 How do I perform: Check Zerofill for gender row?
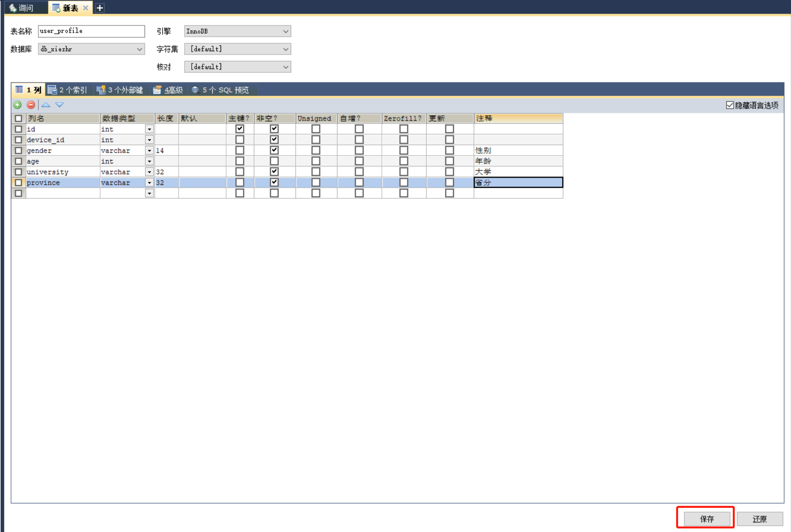pos(404,150)
